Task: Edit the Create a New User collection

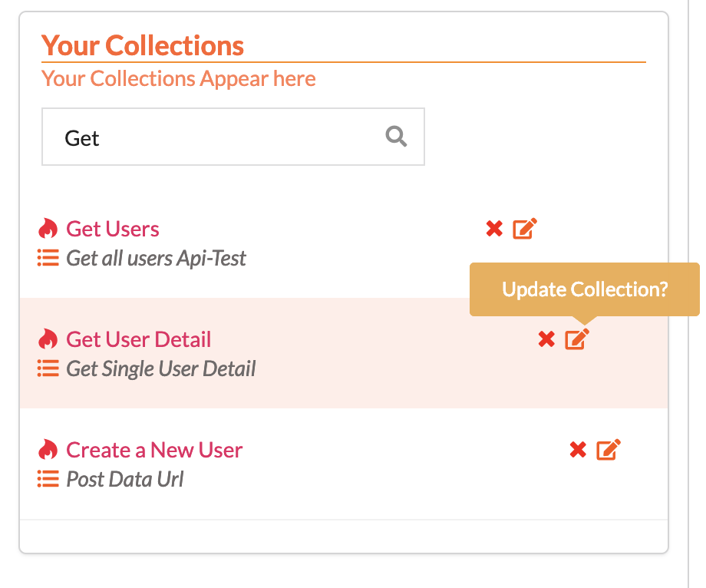Action: coord(609,449)
